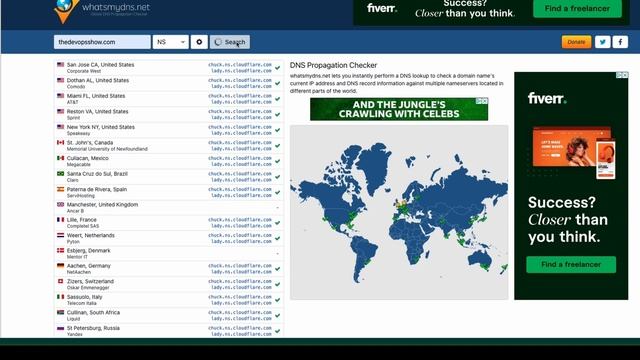Select the St Petersburg, Russia row
Viewport: 640px width, 360px height.
tap(169, 331)
